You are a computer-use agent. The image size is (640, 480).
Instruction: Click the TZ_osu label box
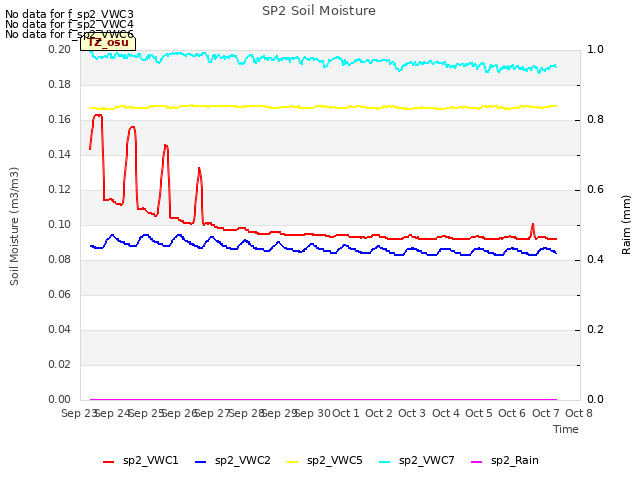click(108, 43)
